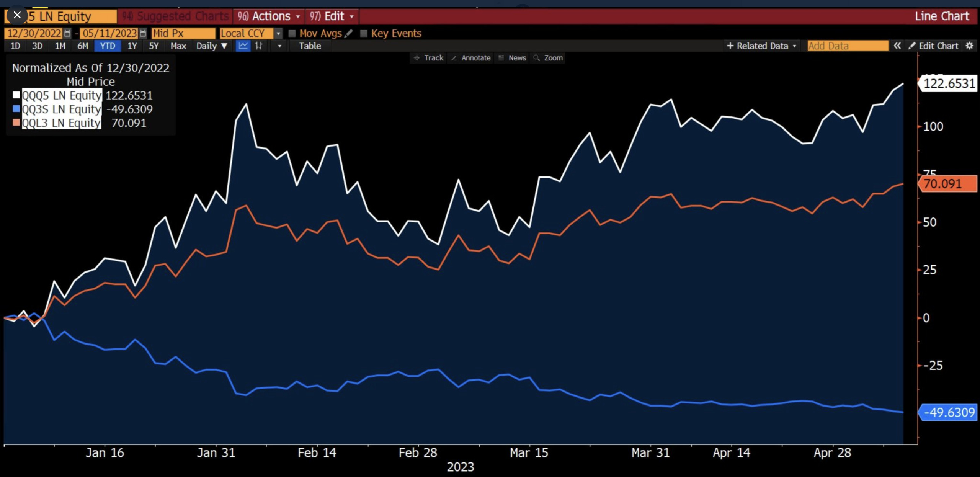Open the 97) Edit menu
Screen dimensions: 980x477
point(332,16)
